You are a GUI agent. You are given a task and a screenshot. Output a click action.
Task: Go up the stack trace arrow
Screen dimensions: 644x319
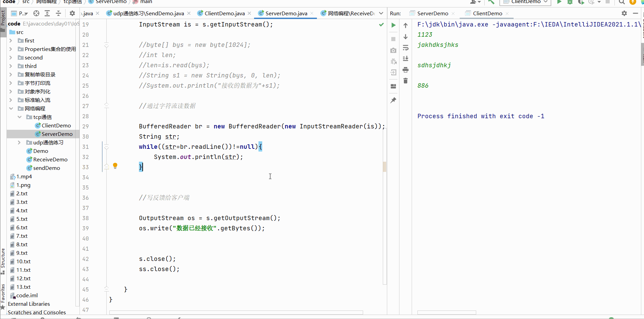406,25
